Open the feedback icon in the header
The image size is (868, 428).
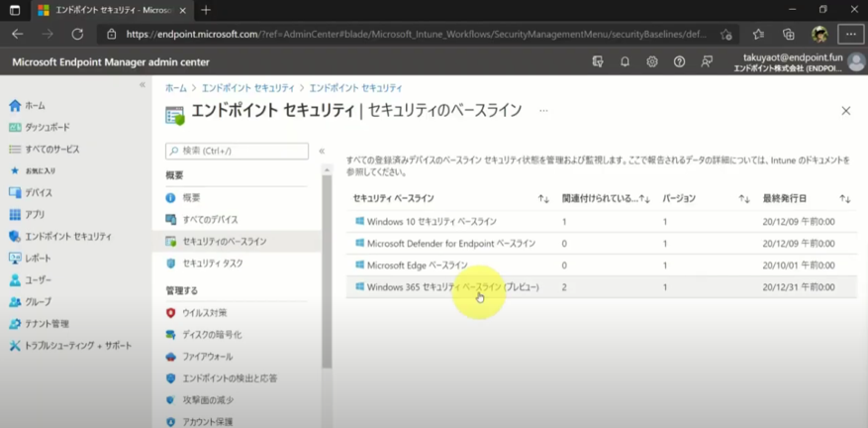(x=707, y=61)
